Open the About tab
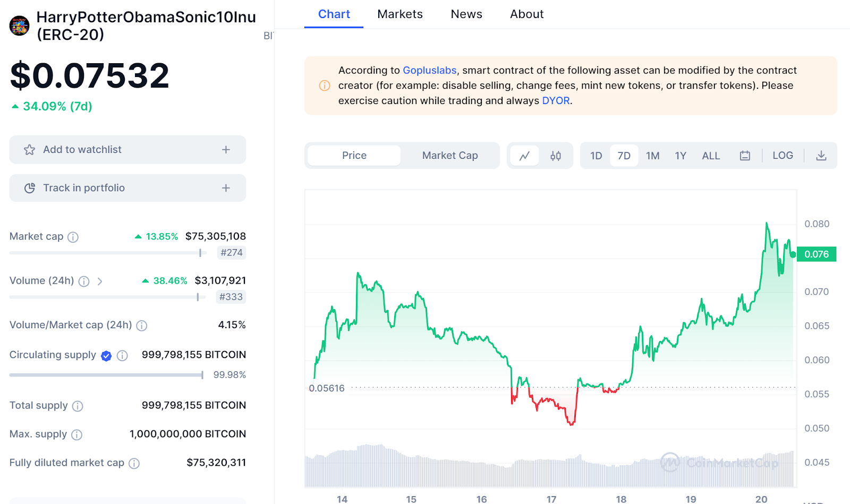Image resolution: width=850 pixels, height=504 pixels. 527,14
